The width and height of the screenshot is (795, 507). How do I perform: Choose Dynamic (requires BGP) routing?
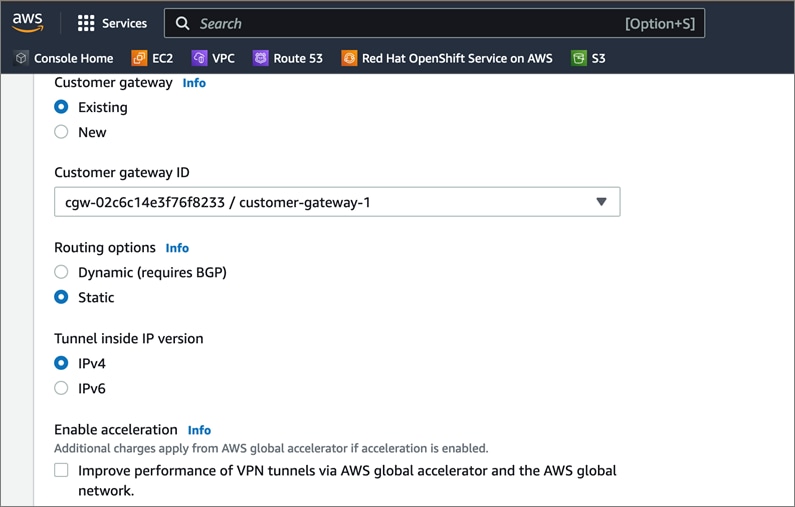[62, 272]
